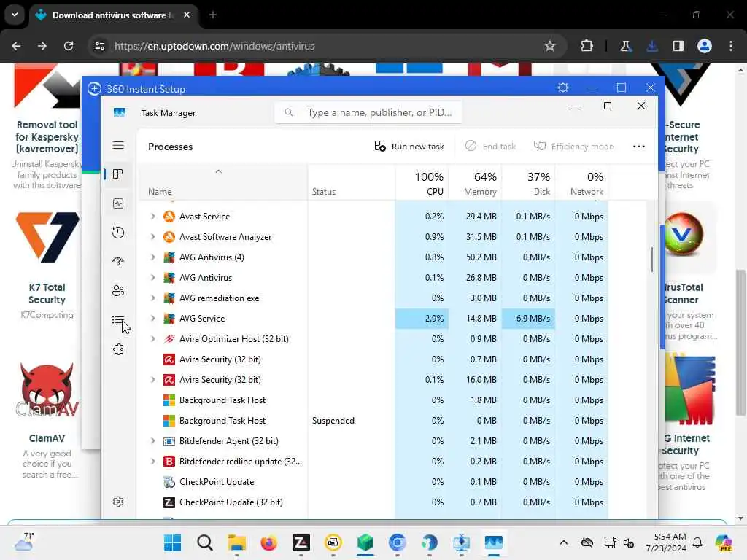747x560 pixels.
Task: Click the AVG Service process icon
Action: [169, 319]
